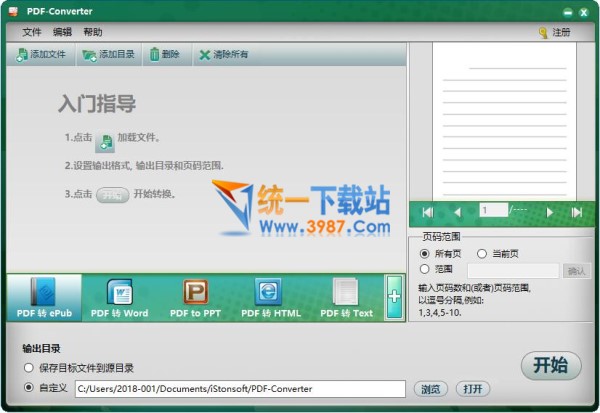Click Clear All (清除所有) X icon
Screen dimensions: 600x413
[205, 55]
